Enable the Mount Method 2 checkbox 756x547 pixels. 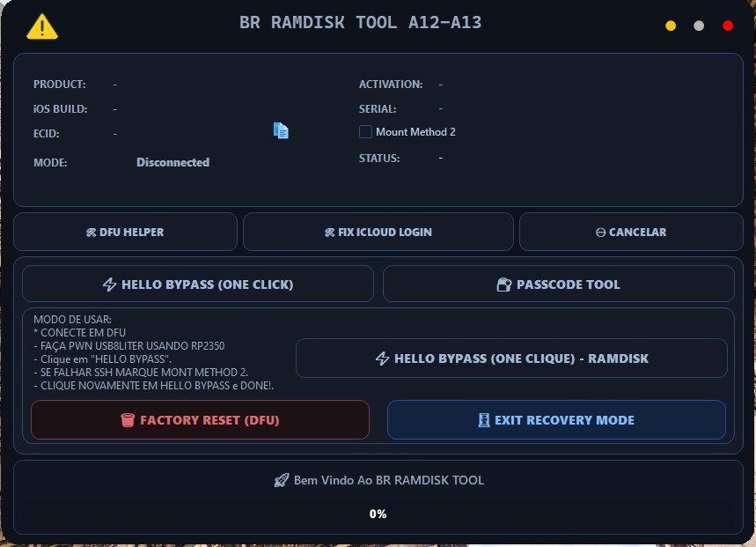coord(365,132)
